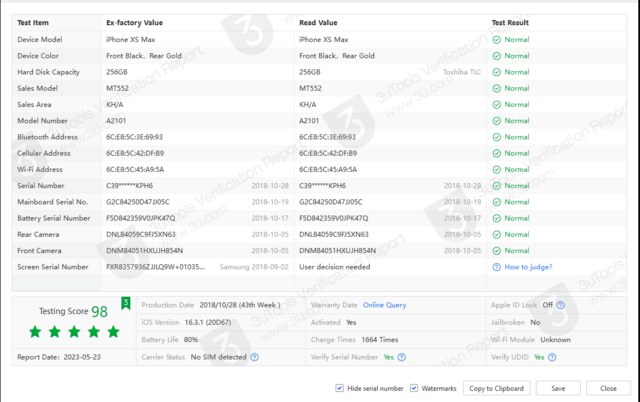Screen dimensions: 640x402
Task: Click the check icon in Bluetooth Address row
Action: click(x=496, y=137)
